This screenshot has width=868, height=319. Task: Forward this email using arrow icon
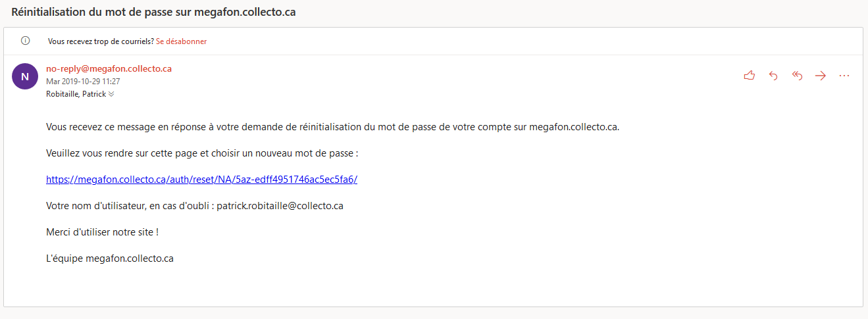click(821, 76)
